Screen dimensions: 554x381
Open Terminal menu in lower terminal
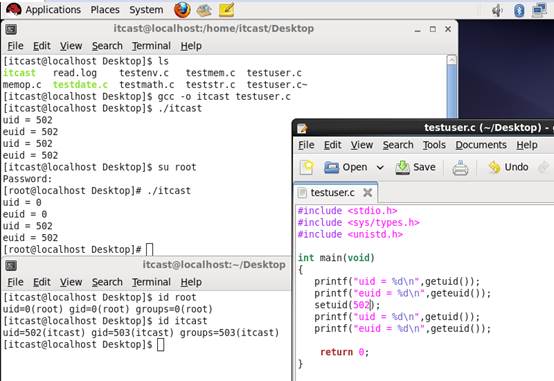pos(151,282)
